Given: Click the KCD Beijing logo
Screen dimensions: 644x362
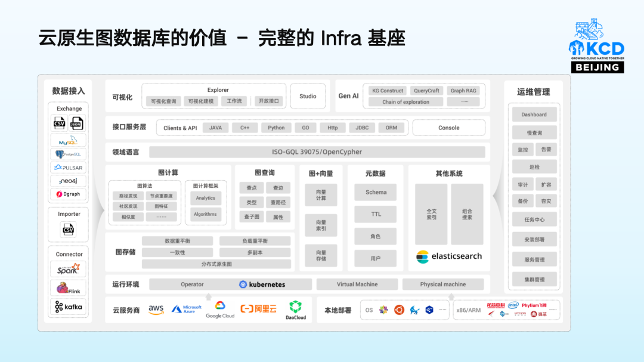Looking at the screenshot, I should click(597, 46).
